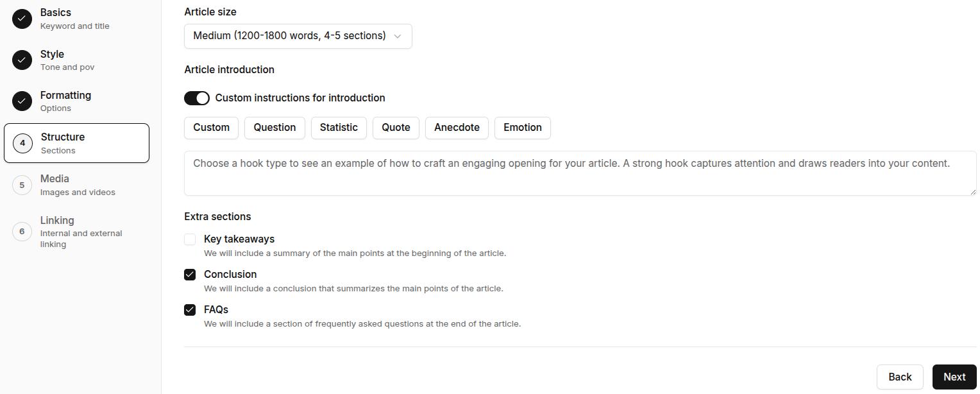
Task: Click the Formatting step's checkmark icon
Action: [22, 101]
